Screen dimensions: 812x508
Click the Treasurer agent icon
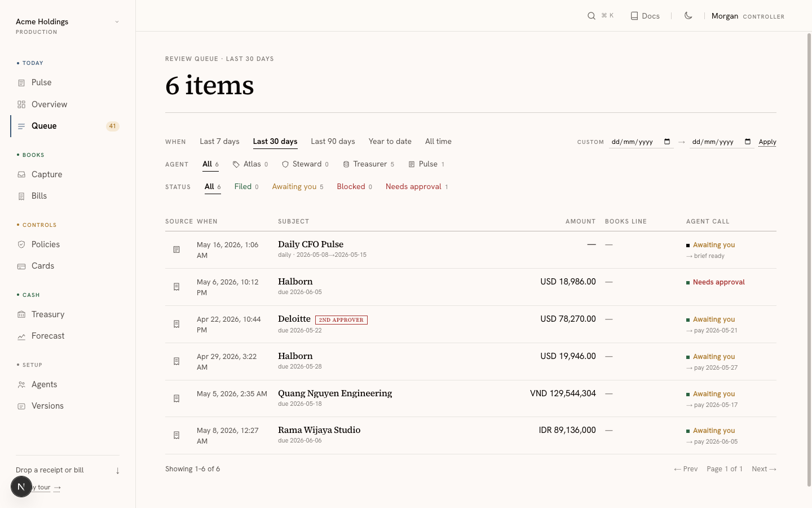pos(346,164)
